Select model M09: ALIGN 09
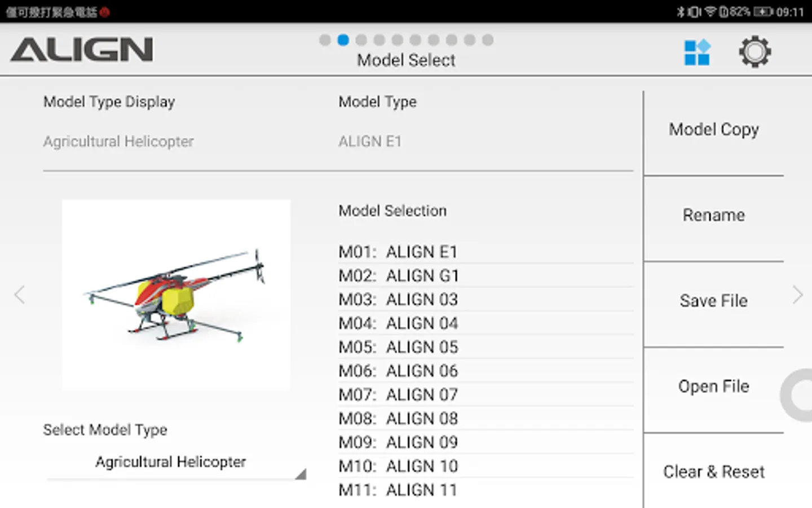 tap(486, 442)
